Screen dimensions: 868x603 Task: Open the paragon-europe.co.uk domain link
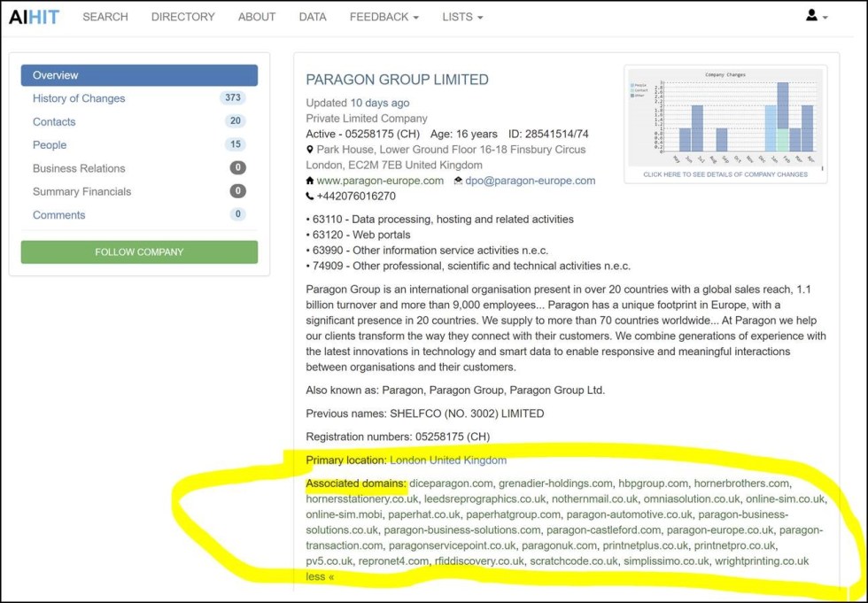point(719,530)
